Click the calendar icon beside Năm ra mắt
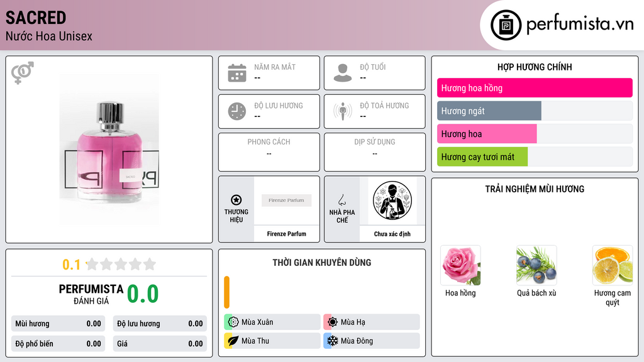The image size is (644, 362). click(x=237, y=73)
